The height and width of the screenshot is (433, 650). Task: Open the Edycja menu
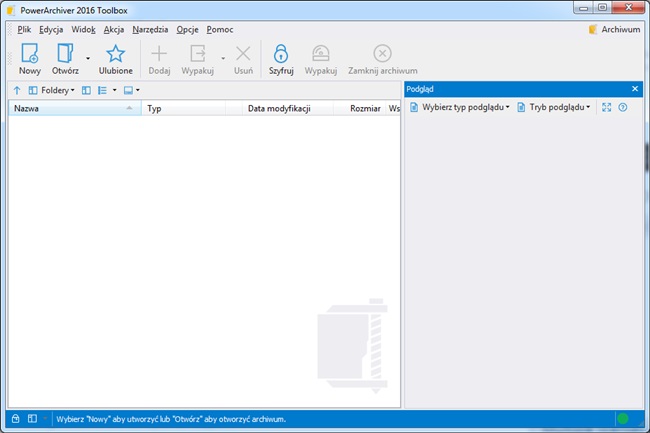51,29
